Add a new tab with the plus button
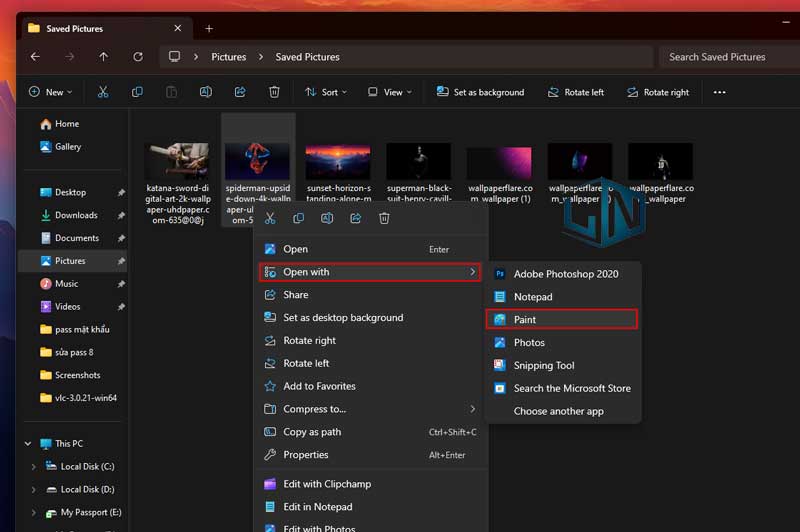The height and width of the screenshot is (532, 800). [x=209, y=29]
